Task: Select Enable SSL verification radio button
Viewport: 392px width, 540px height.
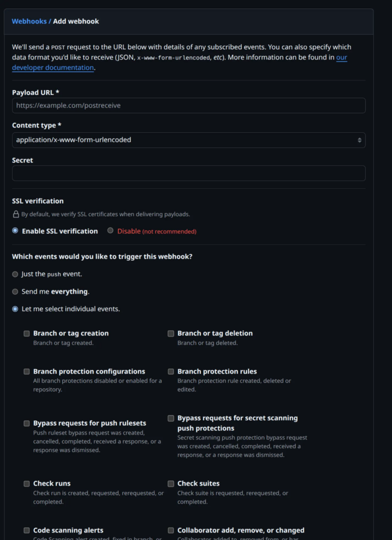Action: [15, 230]
